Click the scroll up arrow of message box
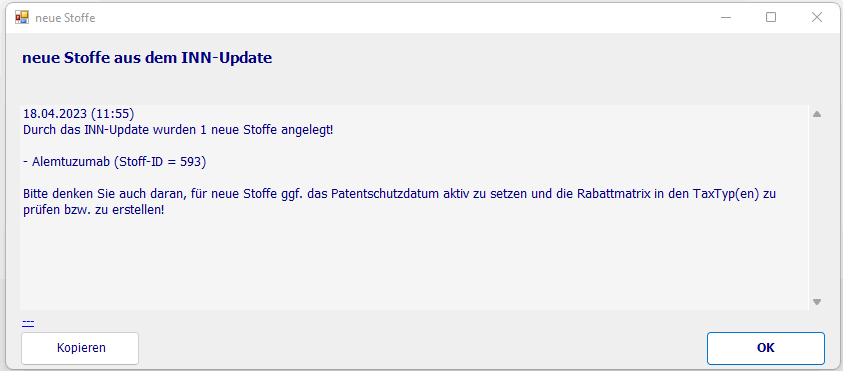The image size is (843, 371). tap(817, 114)
